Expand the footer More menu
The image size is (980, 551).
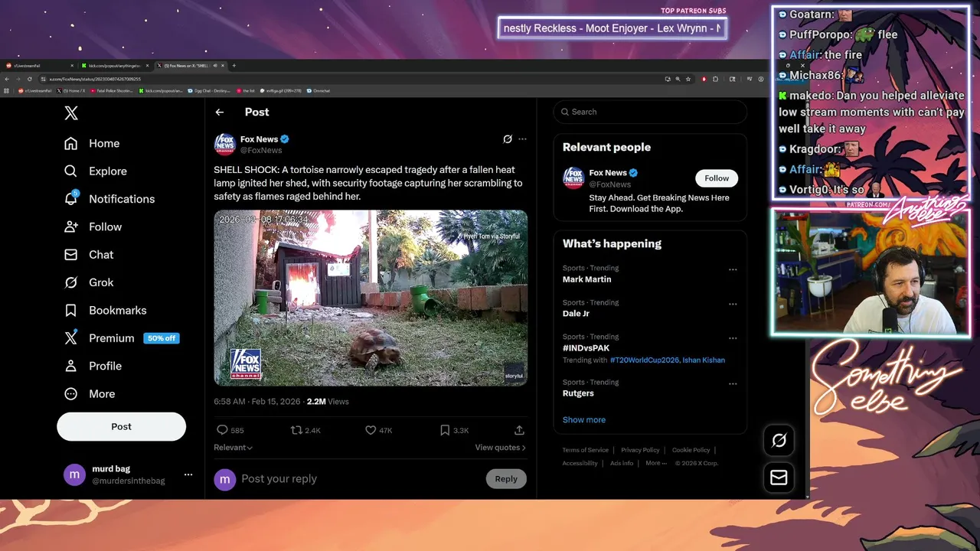(655, 463)
